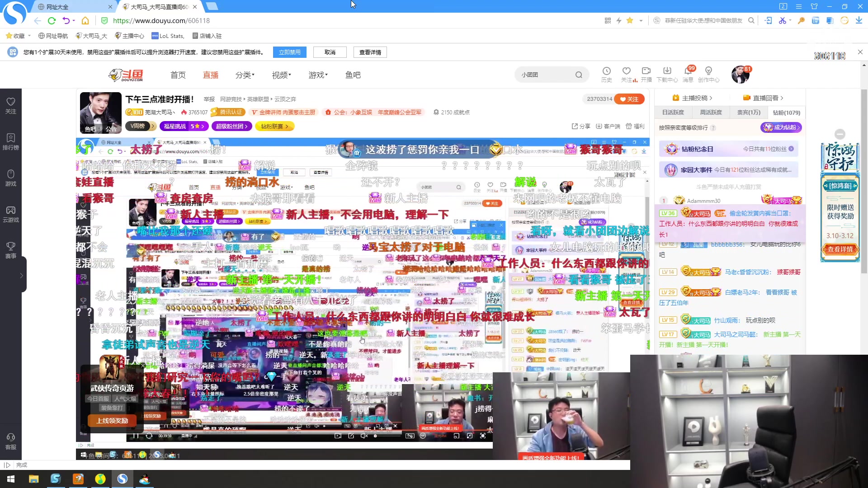Open new browser tab button

click(212, 6)
